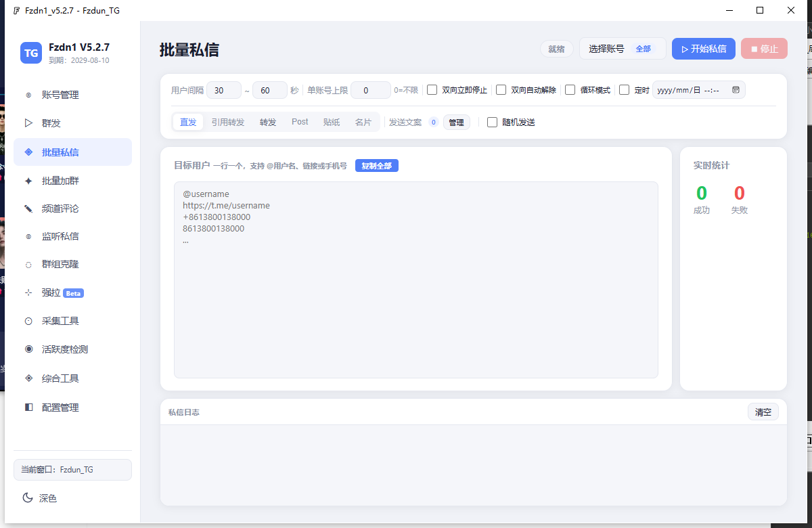Click the 实时统计 label
Viewport: 812px width, 528px height.
pyautogui.click(x=712, y=165)
